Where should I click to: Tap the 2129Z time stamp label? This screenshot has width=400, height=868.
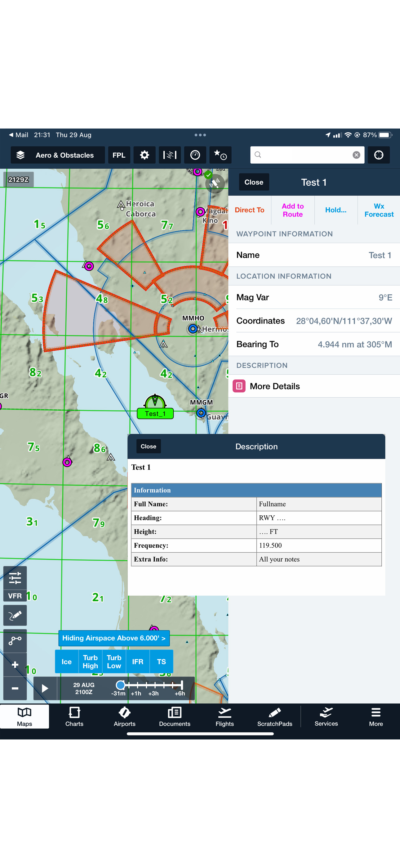(x=19, y=180)
